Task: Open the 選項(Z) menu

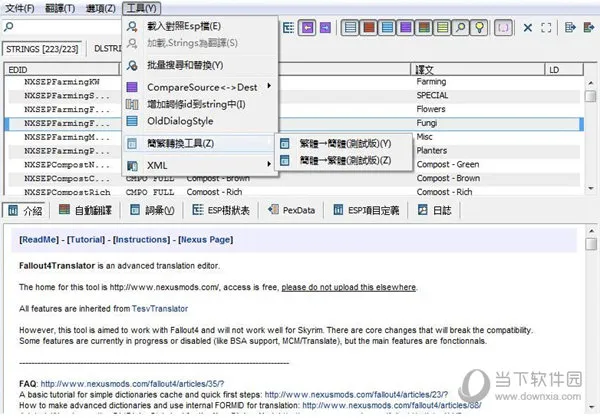Action: (101, 8)
